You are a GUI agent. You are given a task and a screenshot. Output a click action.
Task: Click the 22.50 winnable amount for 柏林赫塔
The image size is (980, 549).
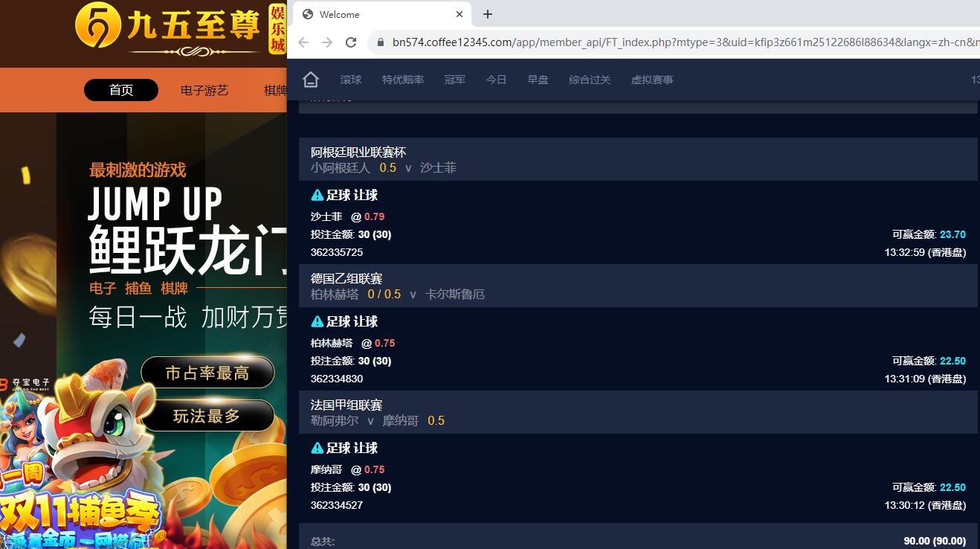point(952,361)
